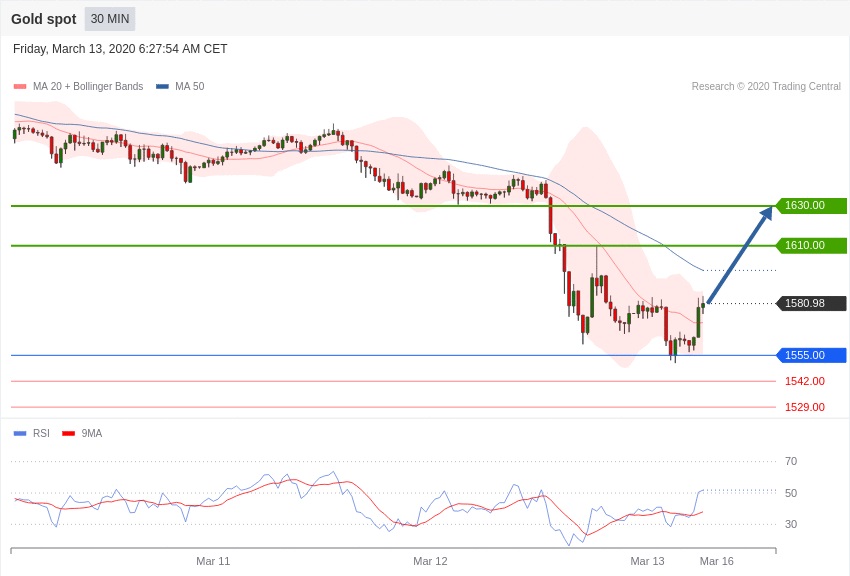Click the Friday, March 13, 2020 timestamp

pos(120,49)
